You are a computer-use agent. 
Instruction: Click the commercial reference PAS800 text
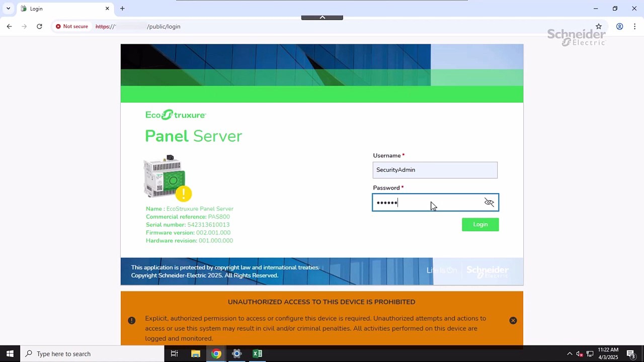[x=219, y=217]
